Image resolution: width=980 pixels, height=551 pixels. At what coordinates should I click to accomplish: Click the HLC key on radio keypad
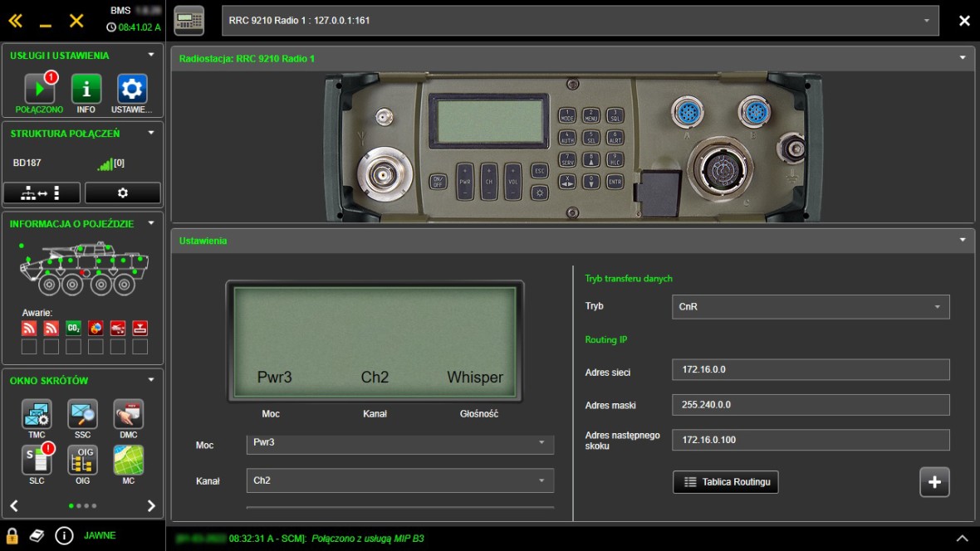point(615,160)
